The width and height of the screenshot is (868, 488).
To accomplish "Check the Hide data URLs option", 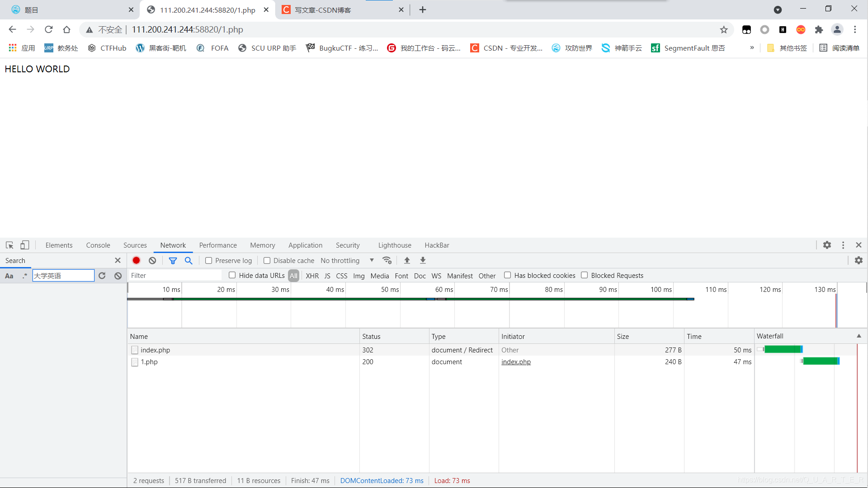I will click(x=232, y=275).
